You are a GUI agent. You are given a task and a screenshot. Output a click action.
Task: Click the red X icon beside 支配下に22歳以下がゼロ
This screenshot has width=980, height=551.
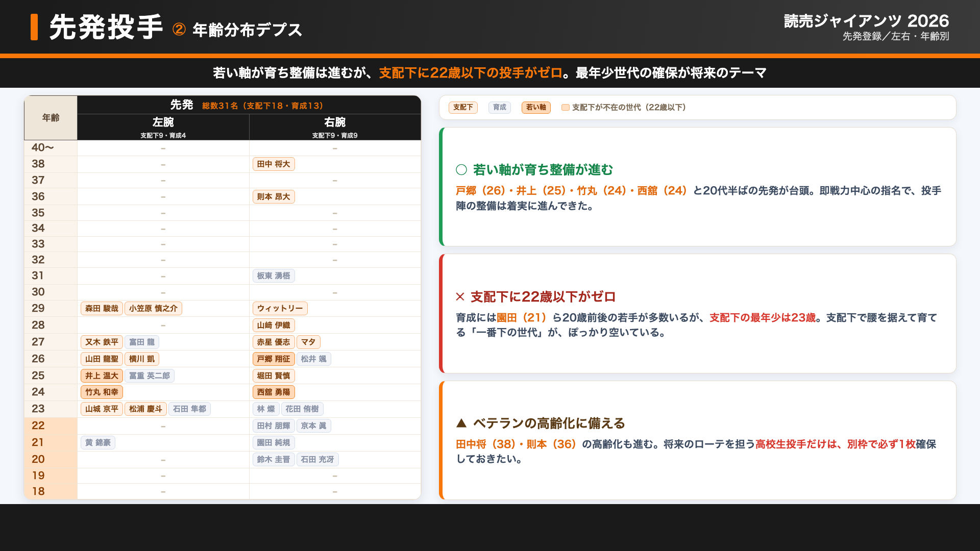coord(460,297)
